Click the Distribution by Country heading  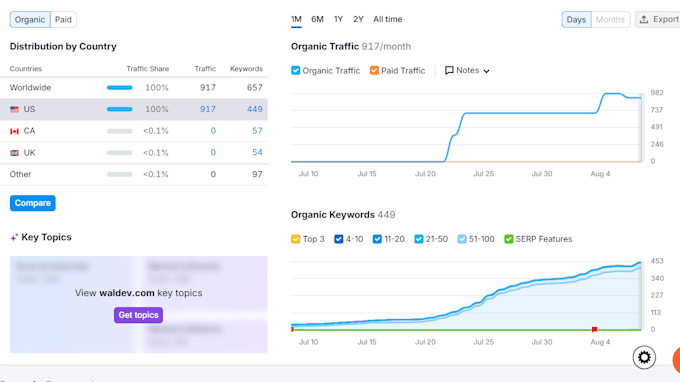pyautogui.click(x=63, y=46)
